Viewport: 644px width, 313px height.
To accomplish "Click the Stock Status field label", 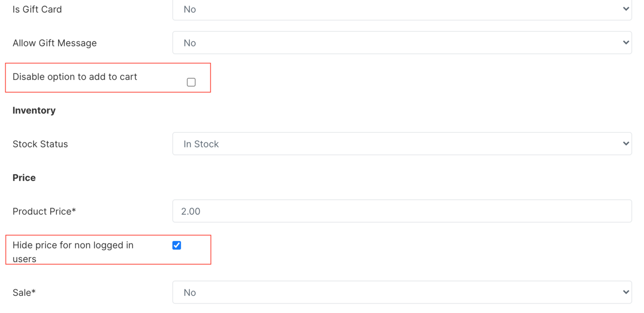I will (40, 144).
